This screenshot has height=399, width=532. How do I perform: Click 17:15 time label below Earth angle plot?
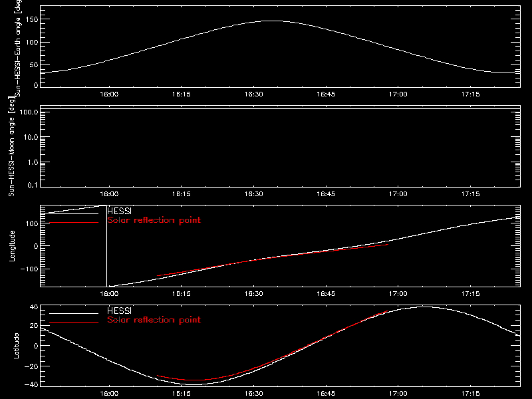tap(470, 94)
